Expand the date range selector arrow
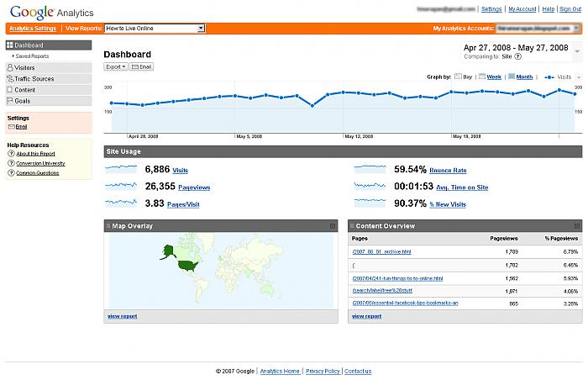The width and height of the screenshot is (588, 380). pyautogui.click(x=578, y=51)
